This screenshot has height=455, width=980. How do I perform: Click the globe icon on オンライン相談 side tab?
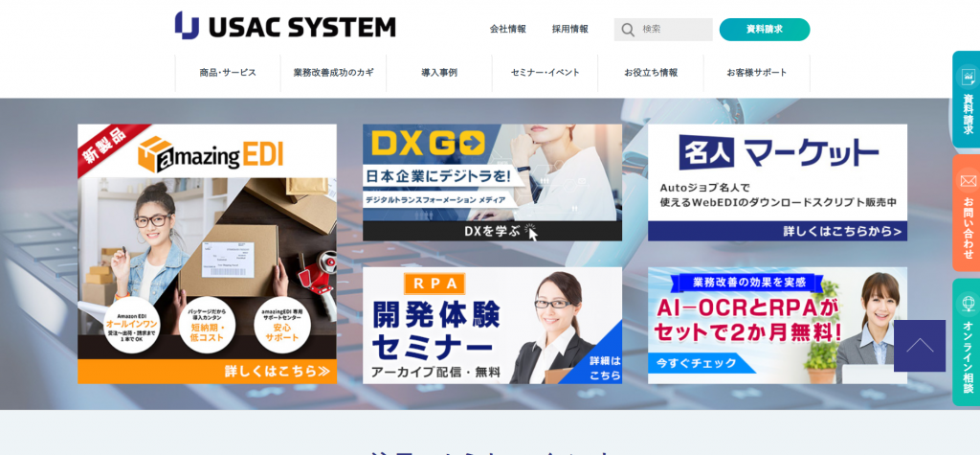tap(969, 305)
